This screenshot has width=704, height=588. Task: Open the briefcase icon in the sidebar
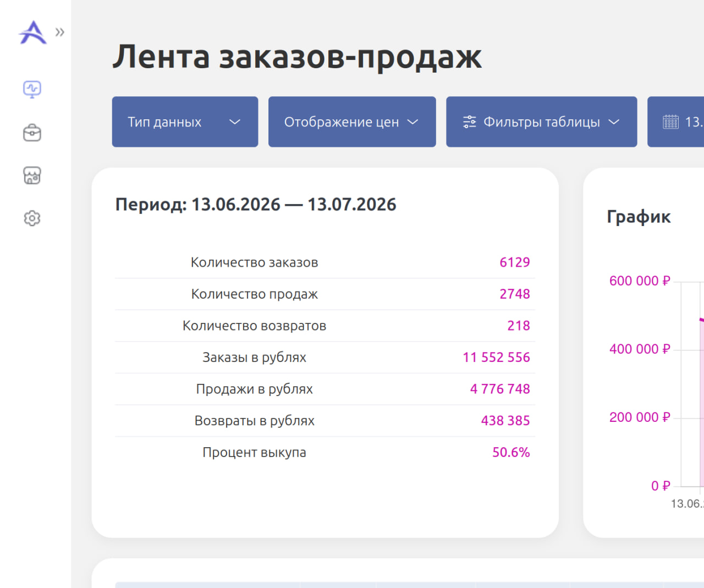pos(32,133)
